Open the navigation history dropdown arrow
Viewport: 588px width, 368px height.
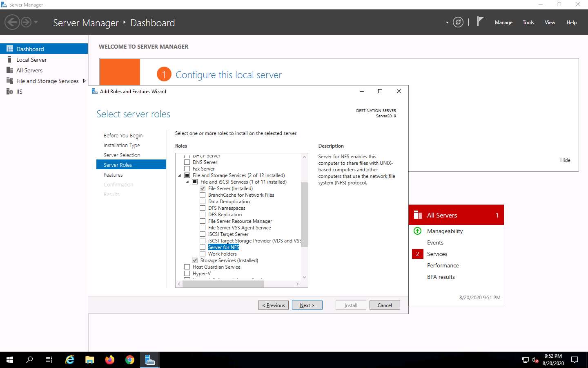point(36,22)
